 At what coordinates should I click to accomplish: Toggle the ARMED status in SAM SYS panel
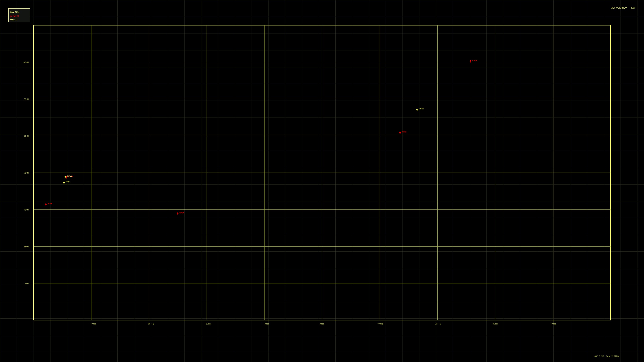[14, 16]
